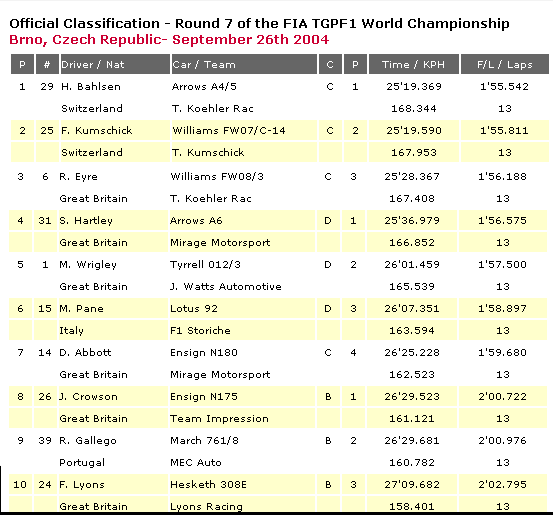Click the Official Classification page heading

click(259, 24)
